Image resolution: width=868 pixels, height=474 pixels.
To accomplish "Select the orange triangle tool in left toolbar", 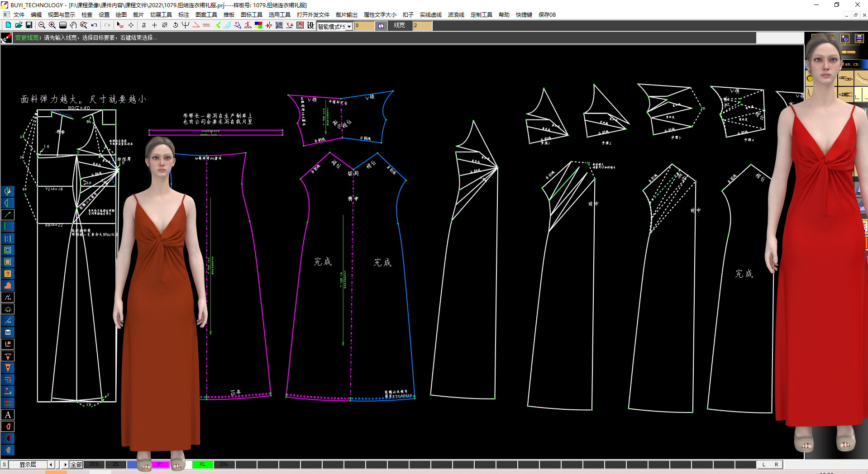I will [8, 368].
